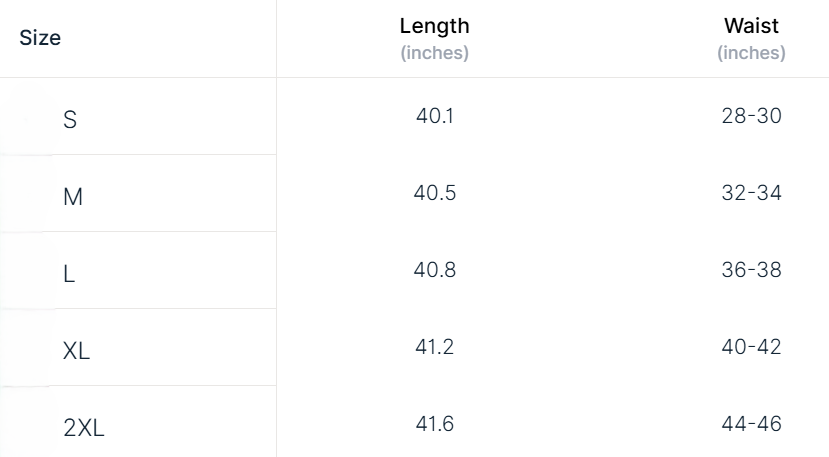This screenshot has height=457, width=829.
Task: Click length value 40.5
Action: [x=435, y=193]
